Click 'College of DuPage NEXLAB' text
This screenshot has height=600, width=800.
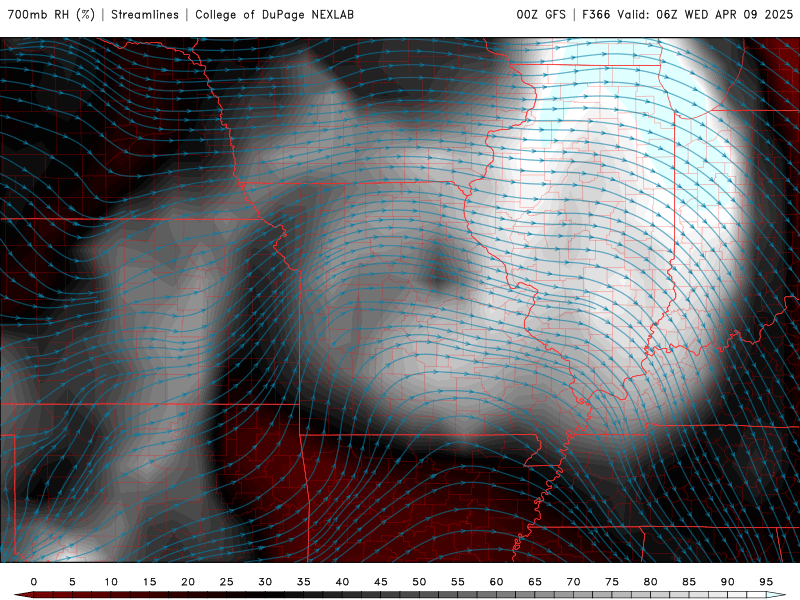click(x=274, y=14)
